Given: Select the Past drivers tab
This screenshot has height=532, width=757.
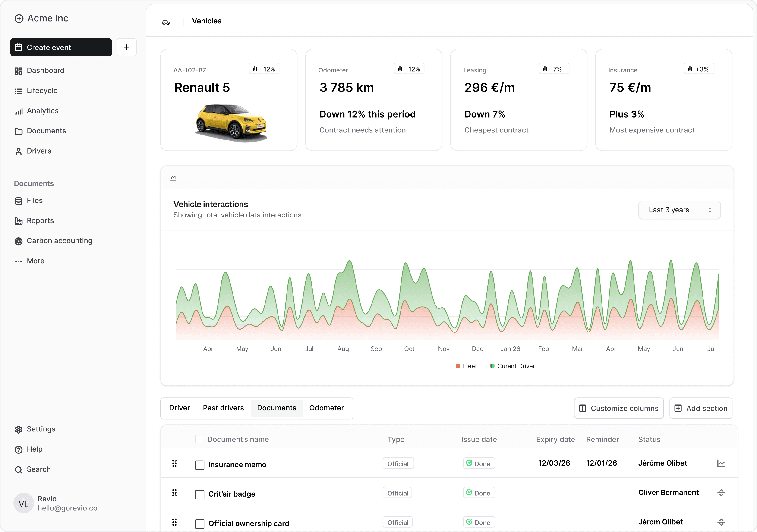Looking at the screenshot, I should click(223, 408).
